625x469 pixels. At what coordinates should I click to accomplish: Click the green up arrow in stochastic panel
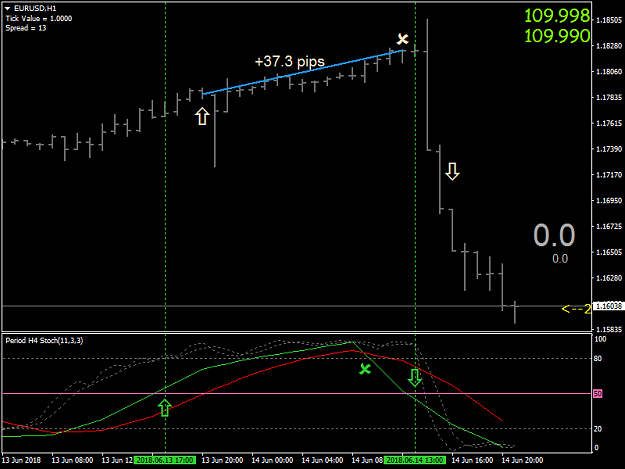click(x=165, y=408)
